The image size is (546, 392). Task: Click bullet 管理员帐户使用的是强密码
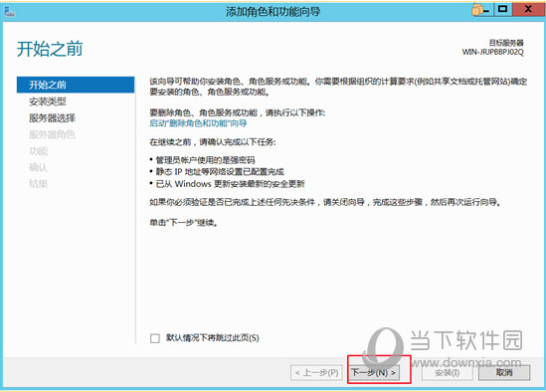[x=206, y=160]
